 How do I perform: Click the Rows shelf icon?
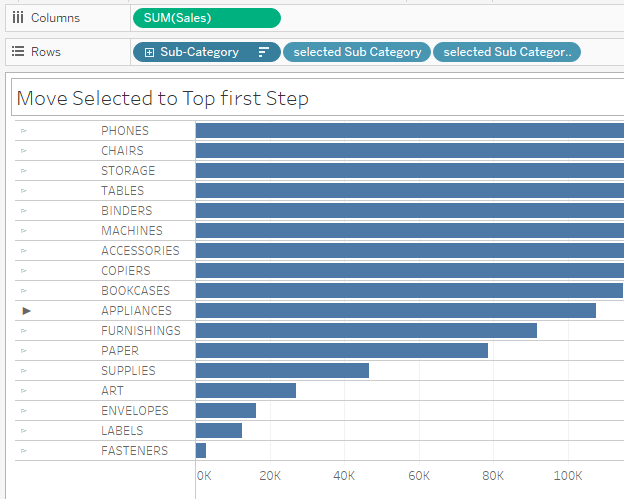tap(17, 52)
